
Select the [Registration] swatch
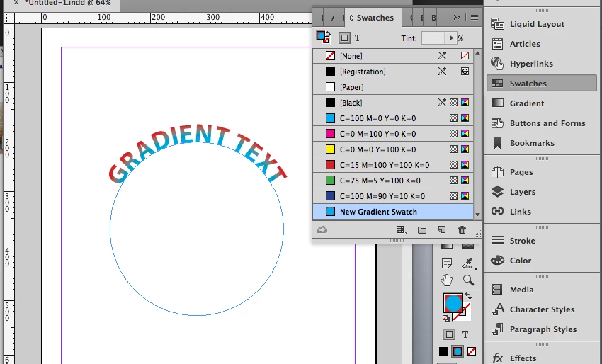tap(393, 72)
